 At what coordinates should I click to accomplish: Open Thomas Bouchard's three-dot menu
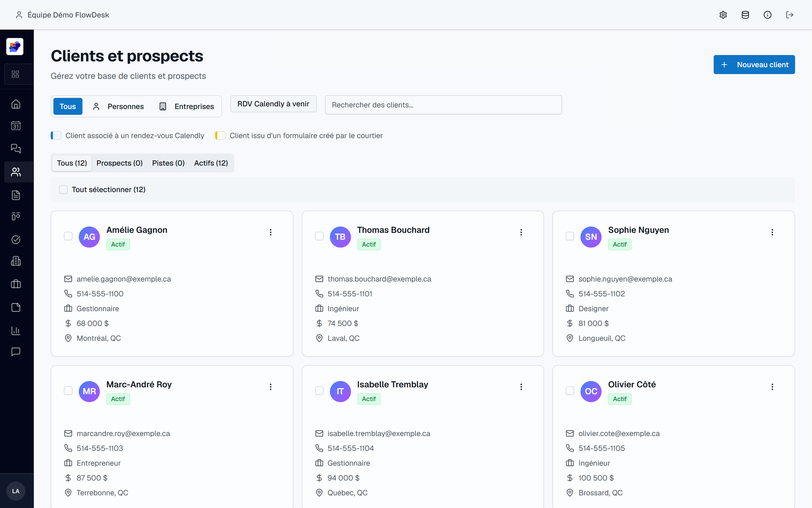coord(521,232)
